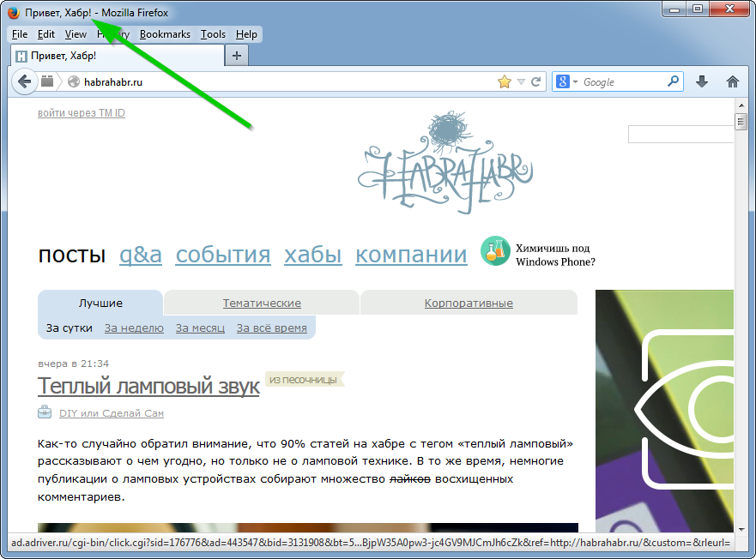Viewport: 756px width, 559px height.
Task: Open the 'хабы' section link
Action: pos(313,255)
